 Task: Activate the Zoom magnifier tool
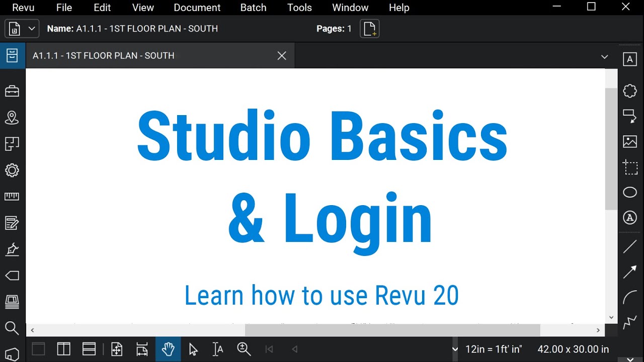(244, 349)
